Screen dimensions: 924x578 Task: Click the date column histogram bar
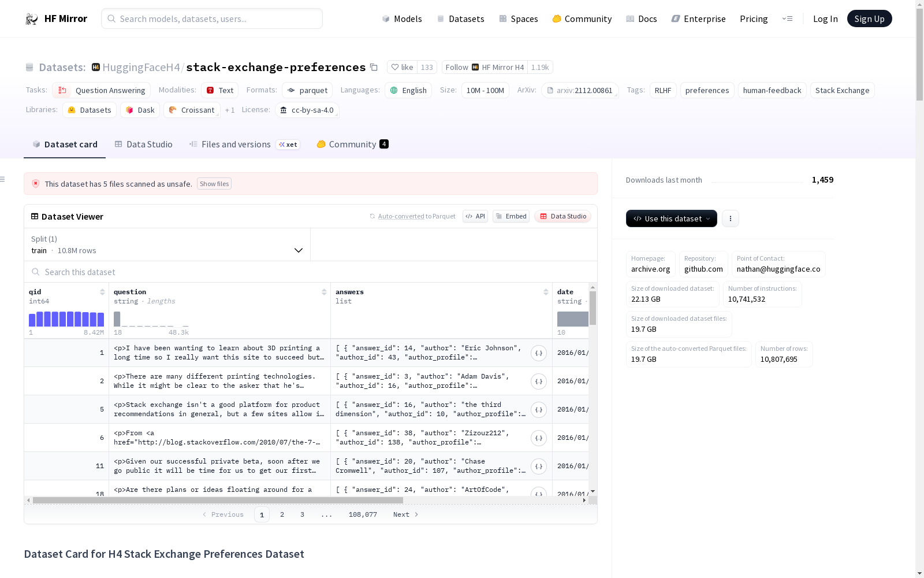[x=573, y=319]
